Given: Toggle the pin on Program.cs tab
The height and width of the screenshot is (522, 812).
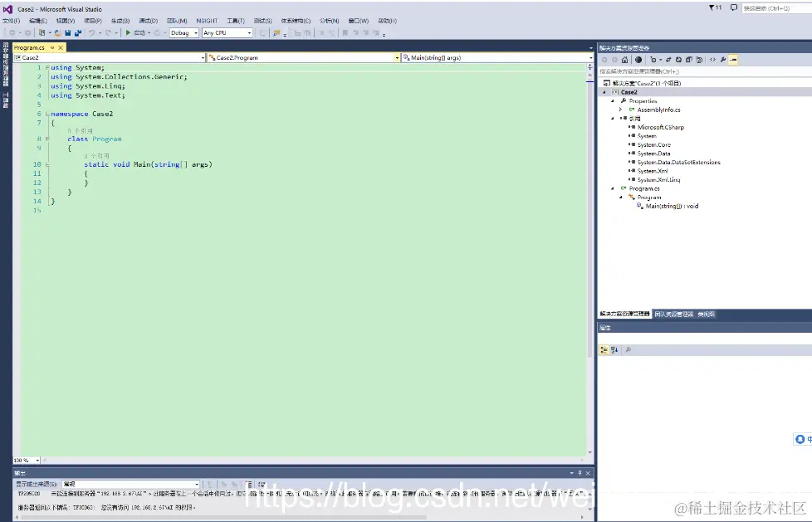Looking at the screenshot, I should point(51,47).
